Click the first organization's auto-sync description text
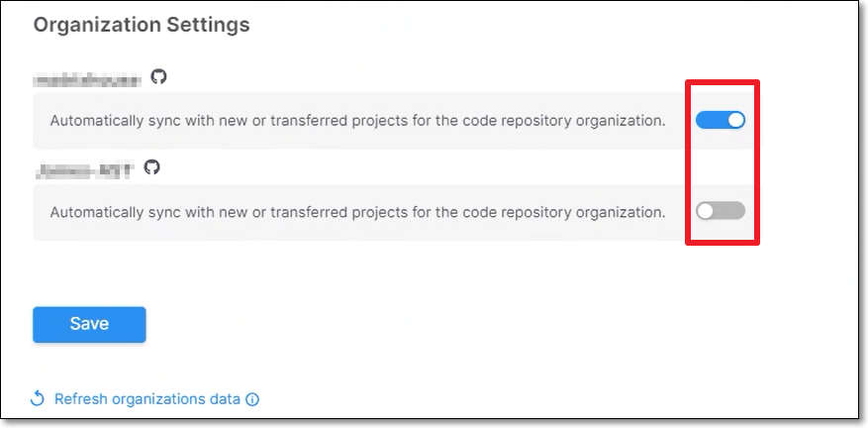868x428 pixels. pos(357,121)
